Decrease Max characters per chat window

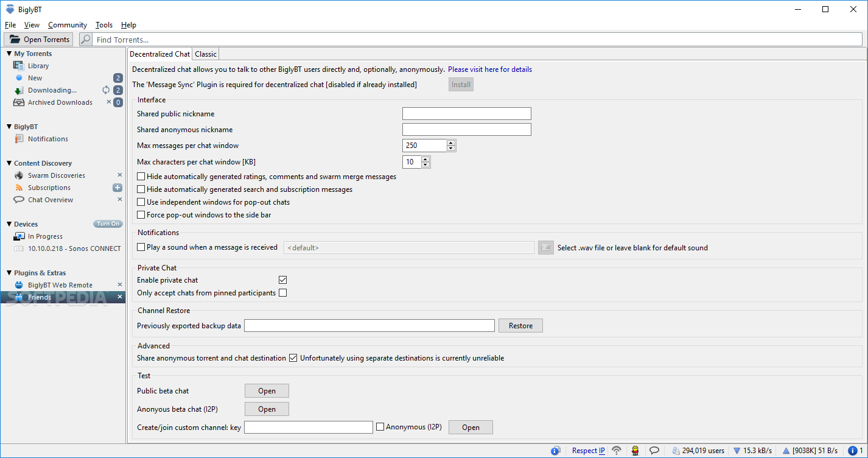point(425,165)
